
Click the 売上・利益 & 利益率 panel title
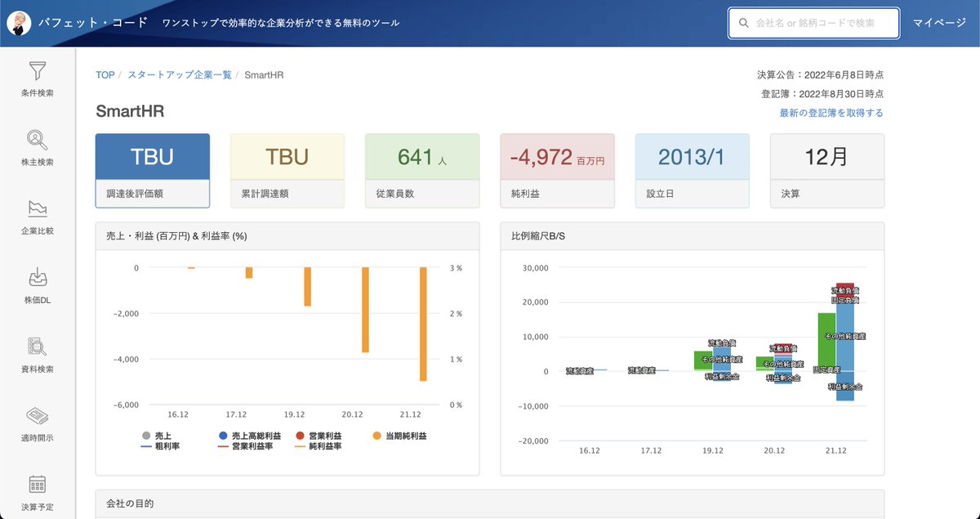point(176,235)
